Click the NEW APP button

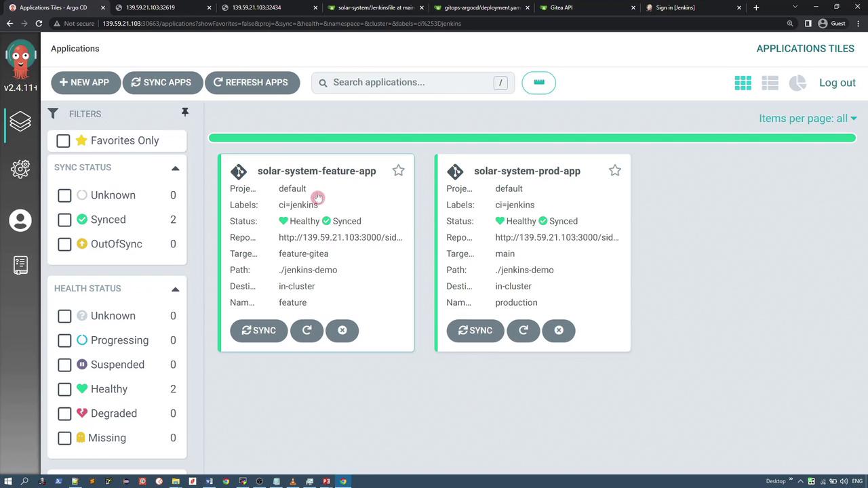[85, 83]
